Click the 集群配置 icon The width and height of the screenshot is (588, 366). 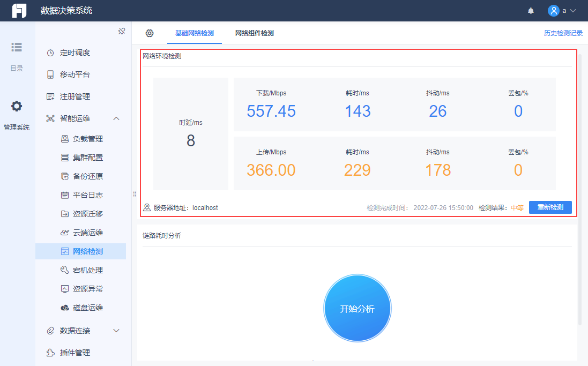64,158
